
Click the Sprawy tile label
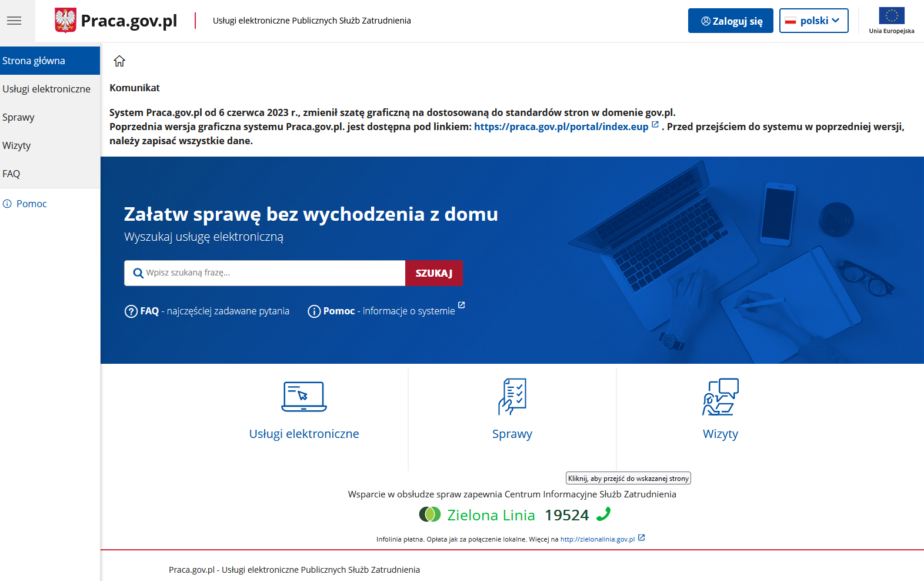pyautogui.click(x=512, y=434)
